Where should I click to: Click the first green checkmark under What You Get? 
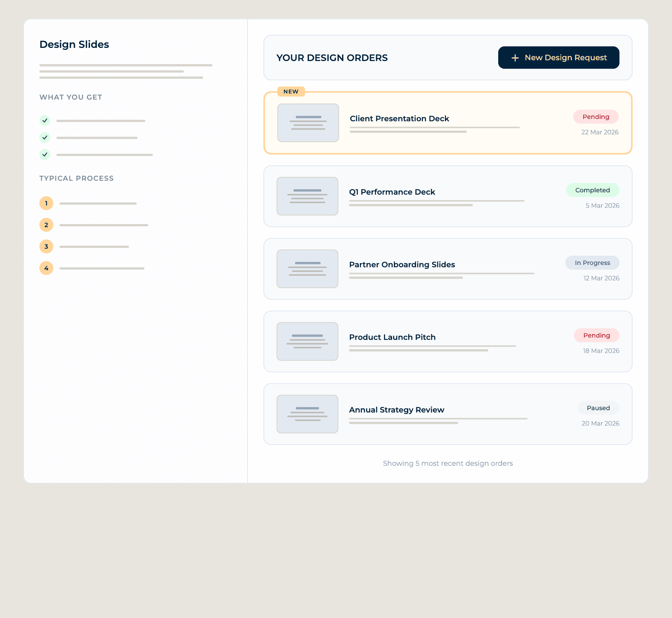(45, 121)
